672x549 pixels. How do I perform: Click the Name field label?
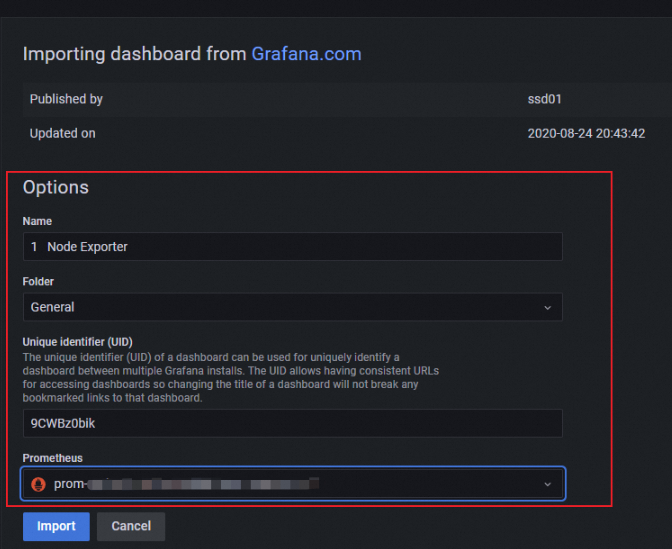click(x=37, y=221)
